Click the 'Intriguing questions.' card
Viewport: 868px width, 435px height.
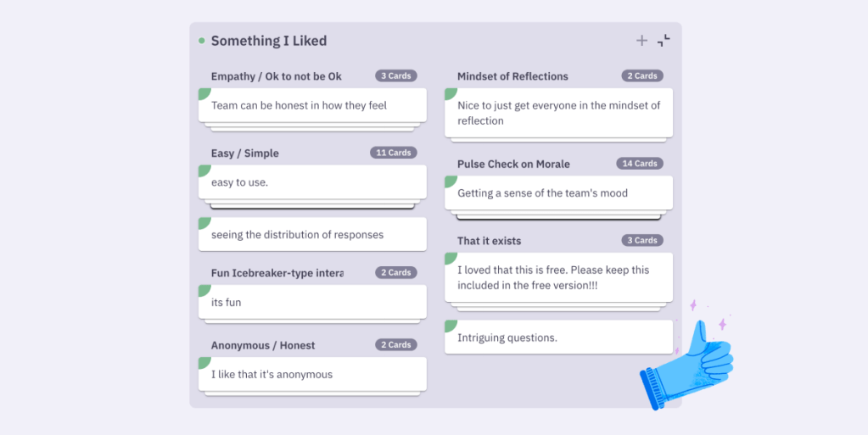[558, 337]
